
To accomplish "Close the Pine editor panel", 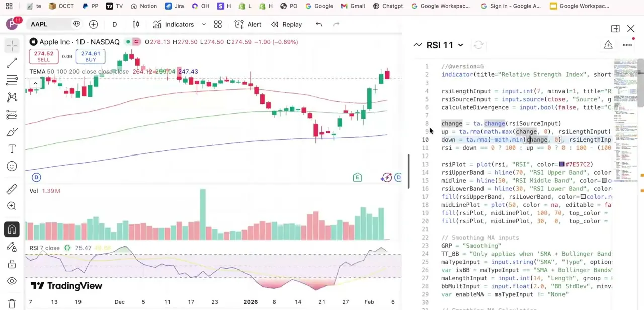I will [631, 29].
